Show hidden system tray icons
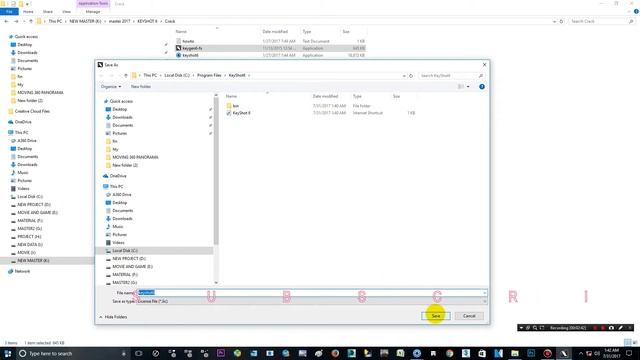Image resolution: width=640 pixels, height=360 pixels. [581, 353]
